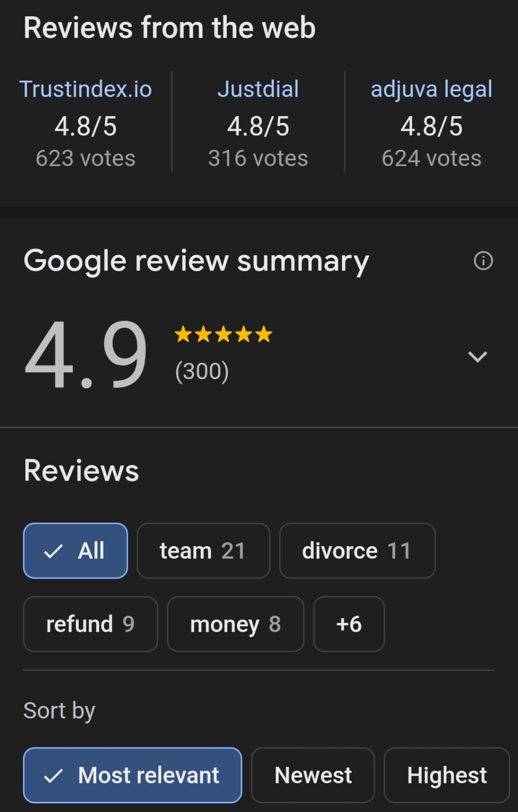Click the info icon beside Google review summary
The width and height of the screenshot is (518, 812).
pos(483,261)
